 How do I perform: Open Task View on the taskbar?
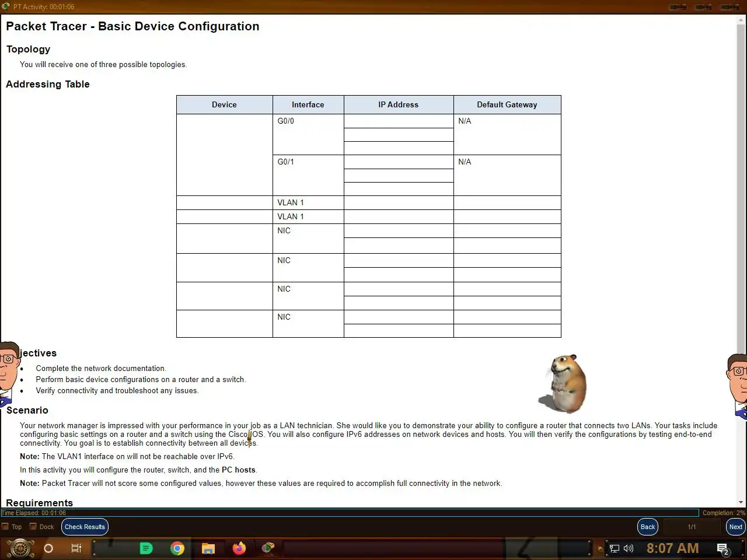[x=76, y=548]
